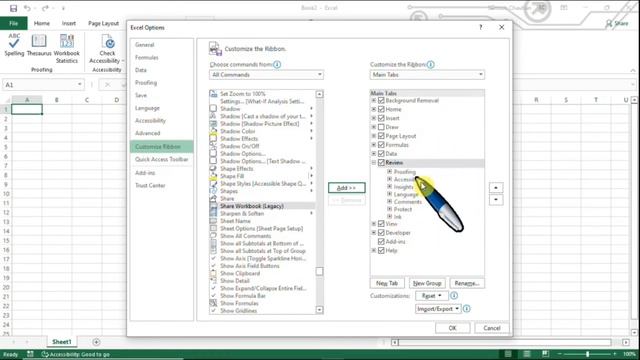Viewport: 640px width, 360px height.
Task: Switch to Normal view icon in status bar
Action: click(508, 354)
